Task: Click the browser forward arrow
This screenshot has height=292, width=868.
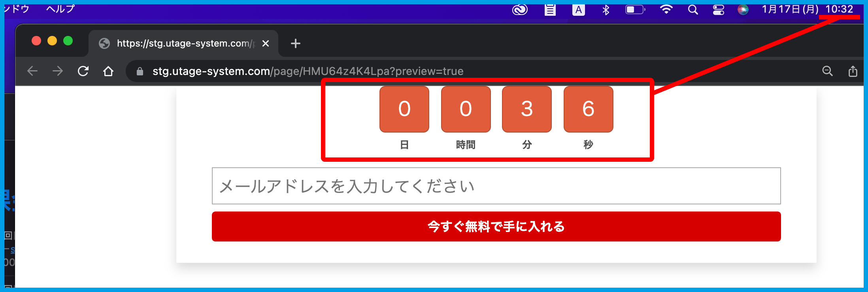Action: pos(58,71)
